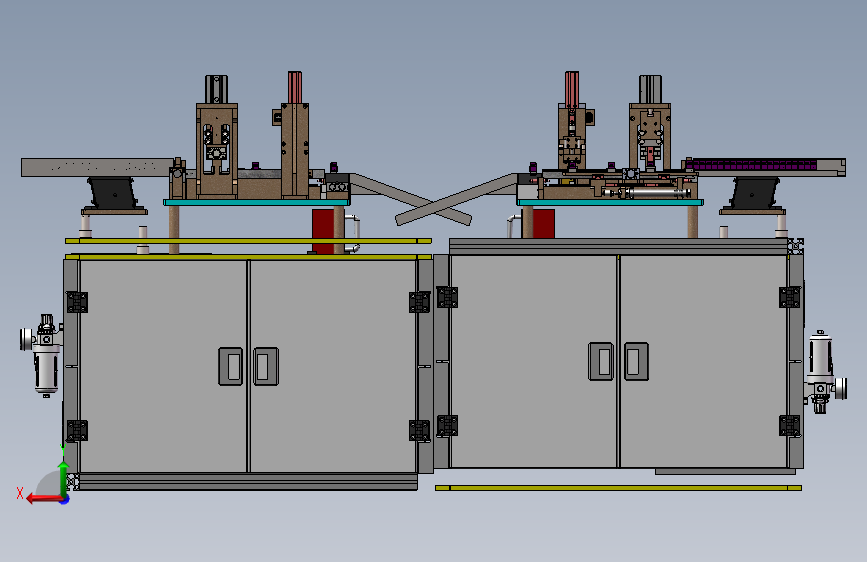Select the black vibratory feeder base on the right

click(754, 193)
